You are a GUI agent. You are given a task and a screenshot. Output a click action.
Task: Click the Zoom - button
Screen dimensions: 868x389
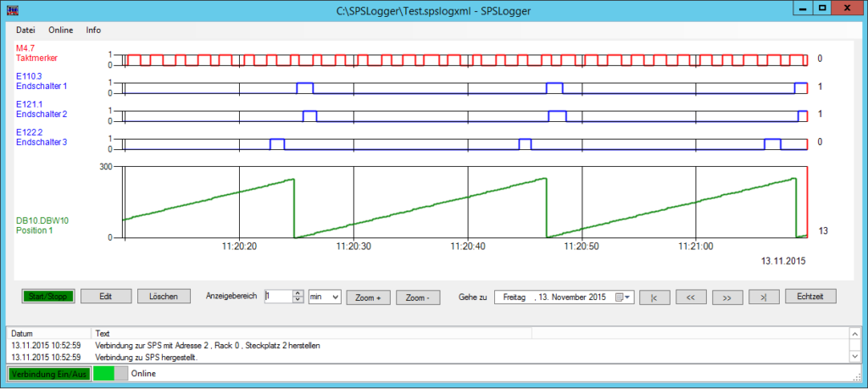pyautogui.click(x=418, y=297)
